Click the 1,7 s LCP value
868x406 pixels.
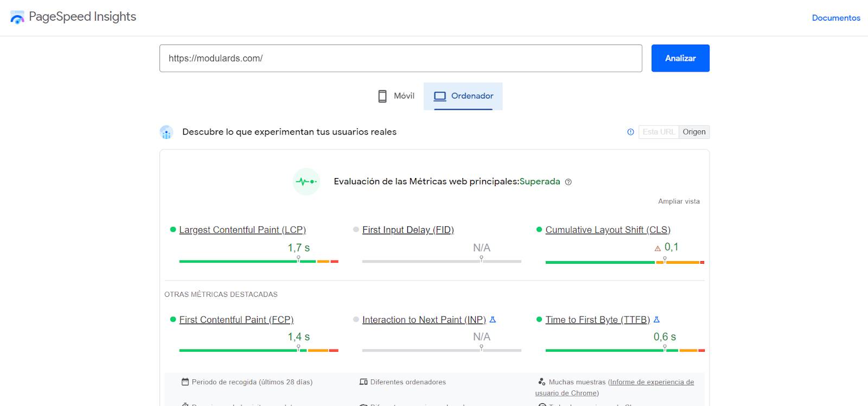[x=298, y=248]
